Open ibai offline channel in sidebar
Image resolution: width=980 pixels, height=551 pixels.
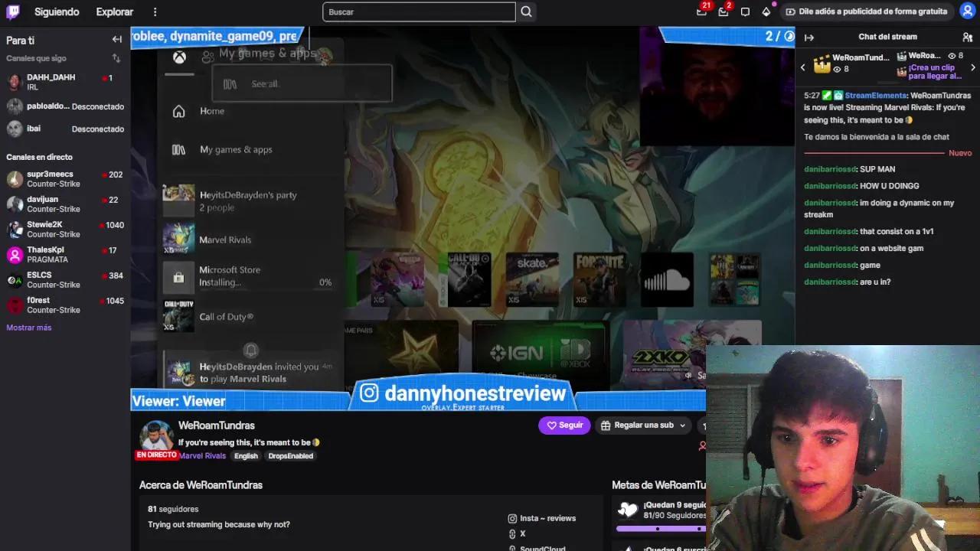point(65,129)
